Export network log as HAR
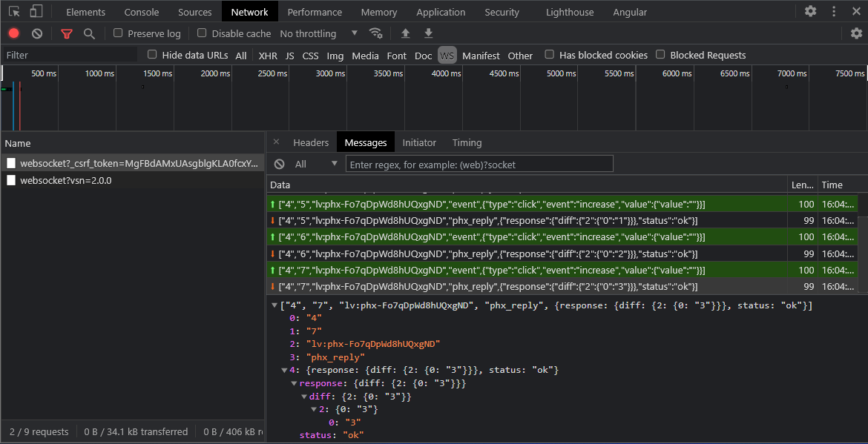 click(429, 33)
